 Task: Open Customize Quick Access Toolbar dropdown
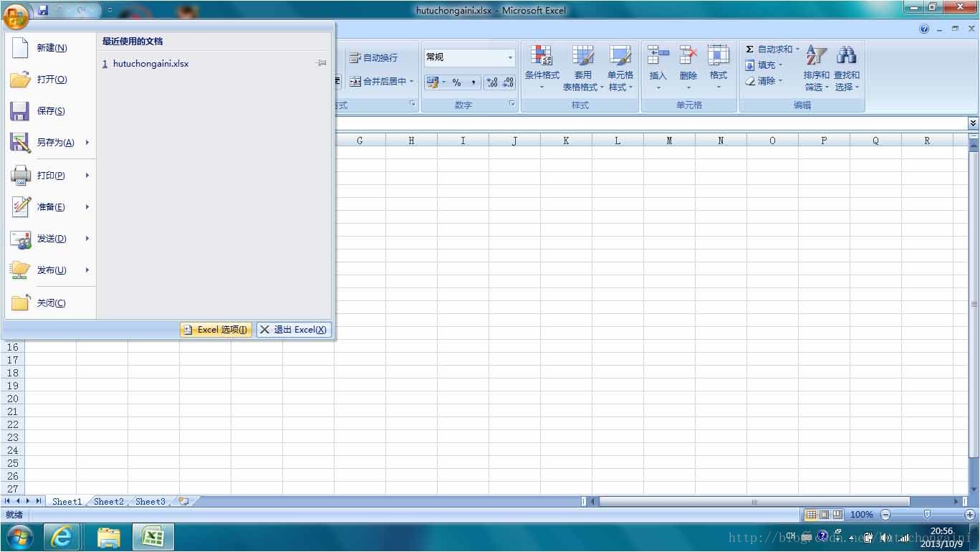pos(110,10)
